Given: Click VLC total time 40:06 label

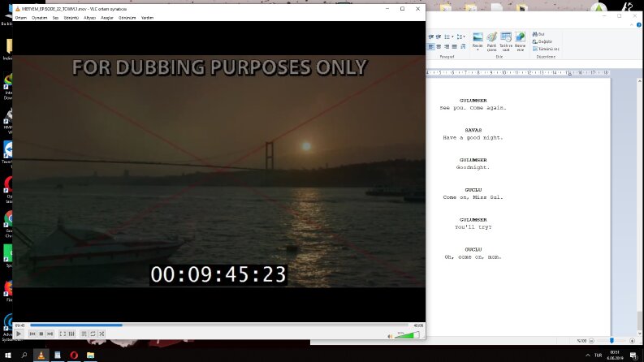Looking at the screenshot, I should click(x=418, y=325).
